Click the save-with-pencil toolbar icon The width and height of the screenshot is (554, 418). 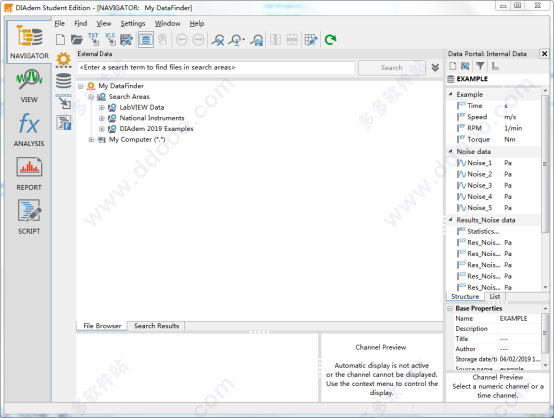click(126, 40)
